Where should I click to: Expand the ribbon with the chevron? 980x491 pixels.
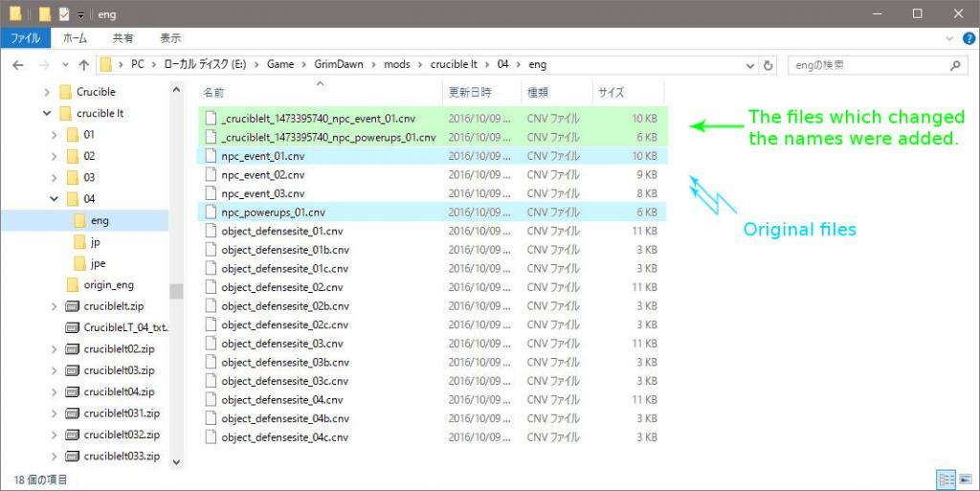point(949,38)
